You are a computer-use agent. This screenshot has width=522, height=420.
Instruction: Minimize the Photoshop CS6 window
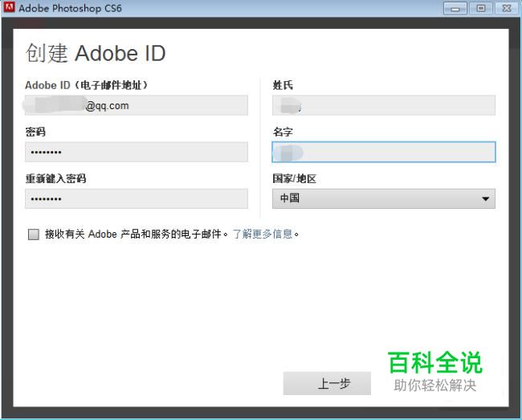pos(455,8)
